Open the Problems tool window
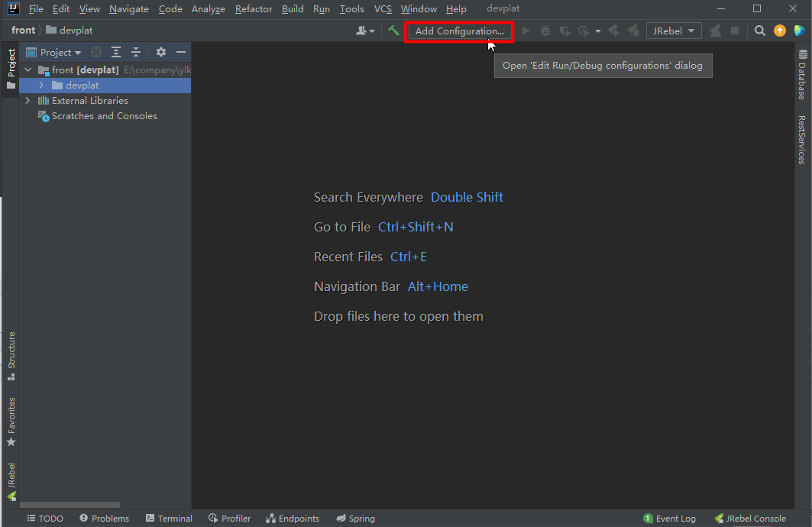This screenshot has height=527, width=812. click(104, 518)
